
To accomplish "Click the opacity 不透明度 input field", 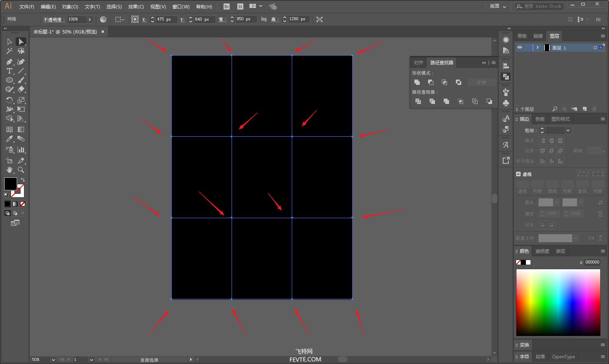I will point(77,19).
